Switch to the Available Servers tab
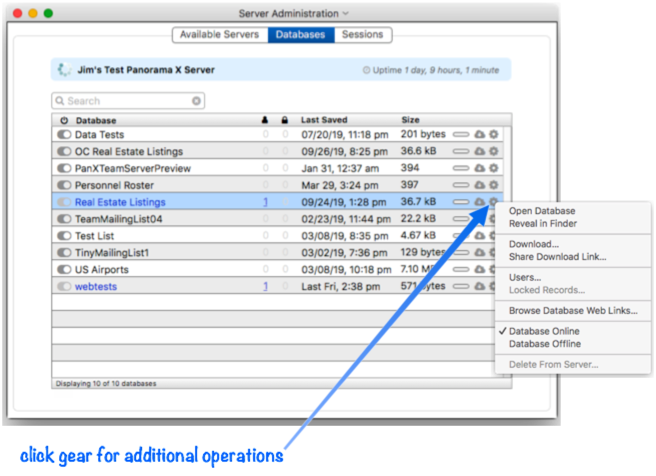Screen dimensions: 656x476 click(218, 35)
